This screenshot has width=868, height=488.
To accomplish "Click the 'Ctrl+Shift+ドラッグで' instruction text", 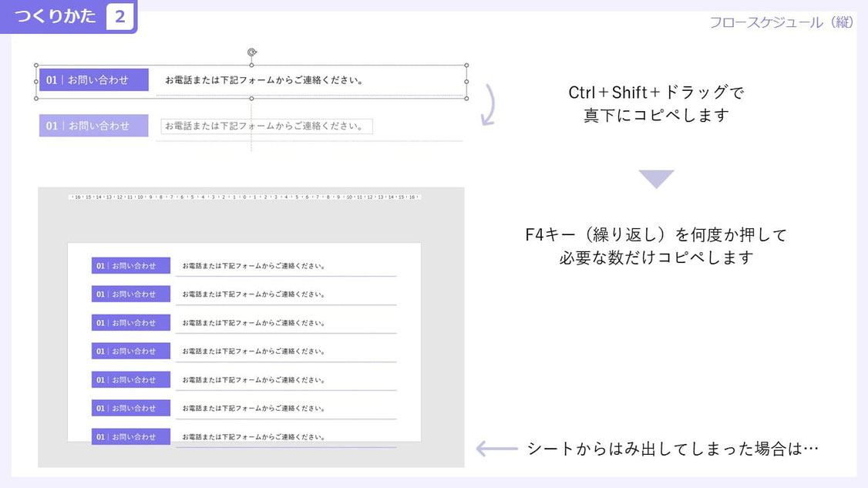I will click(x=656, y=92).
